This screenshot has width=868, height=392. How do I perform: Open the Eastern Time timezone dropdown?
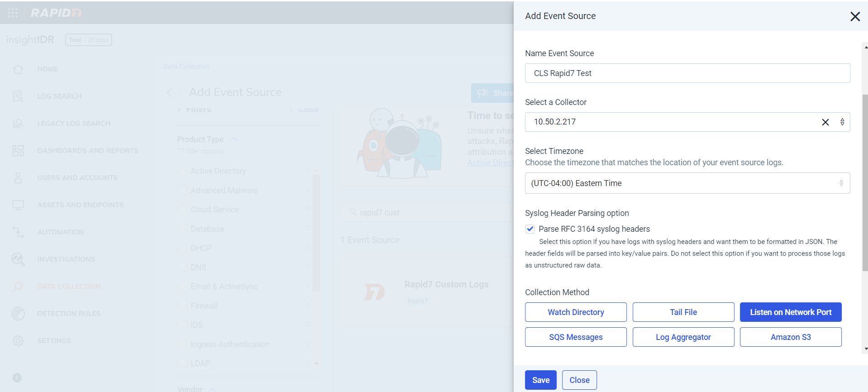687,183
